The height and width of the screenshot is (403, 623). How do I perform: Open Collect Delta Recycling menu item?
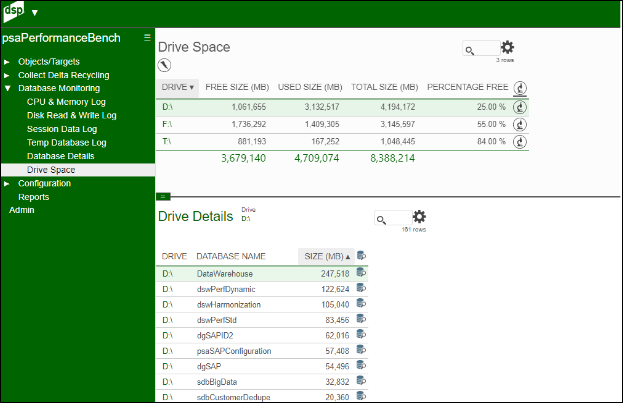coord(64,75)
